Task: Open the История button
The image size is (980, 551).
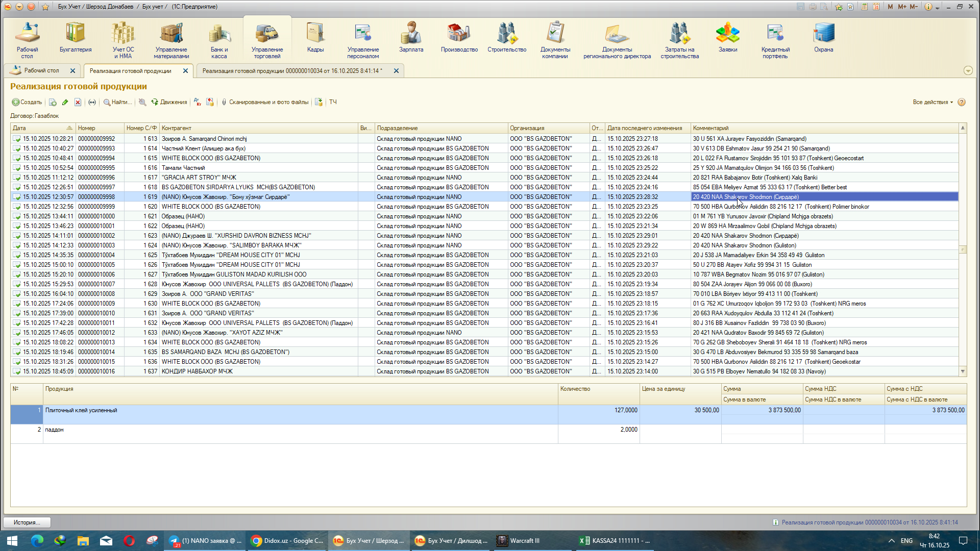Action: coord(27,522)
